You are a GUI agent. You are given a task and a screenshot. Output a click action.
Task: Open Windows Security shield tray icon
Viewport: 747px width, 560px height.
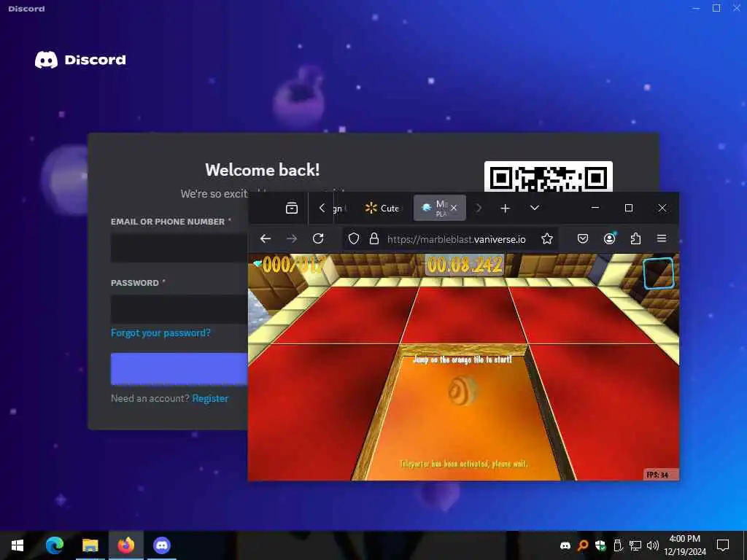(x=600, y=545)
